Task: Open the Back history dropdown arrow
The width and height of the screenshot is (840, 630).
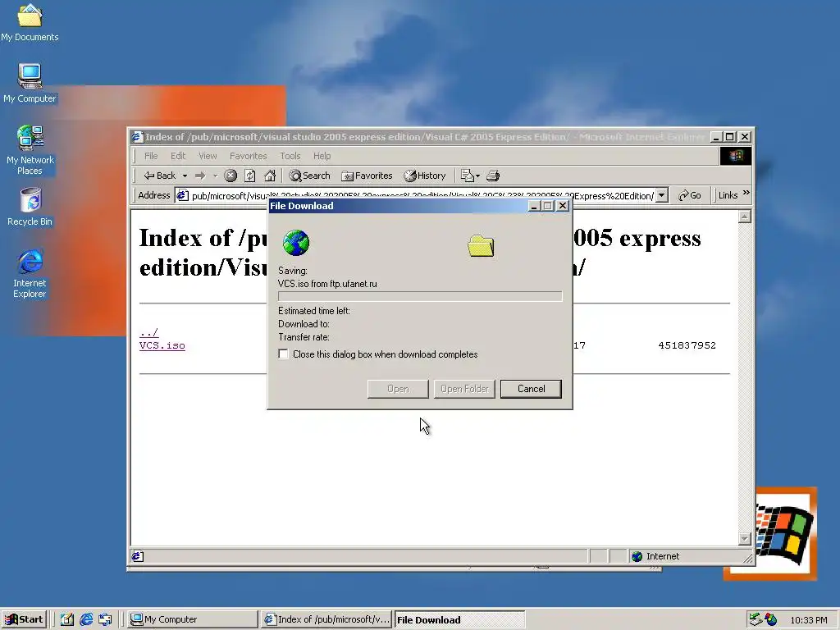Action: [185, 176]
